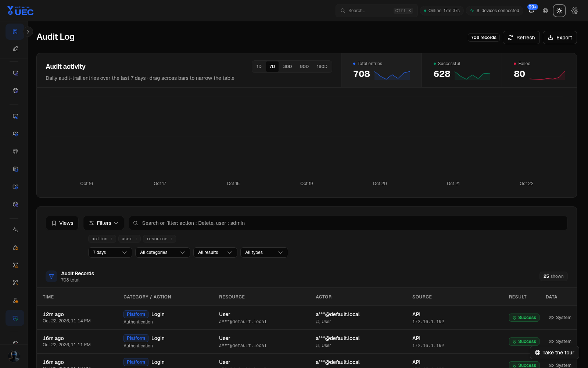Open the package shield sidebar icon
588x368 pixels.
(x=15, y=204)
